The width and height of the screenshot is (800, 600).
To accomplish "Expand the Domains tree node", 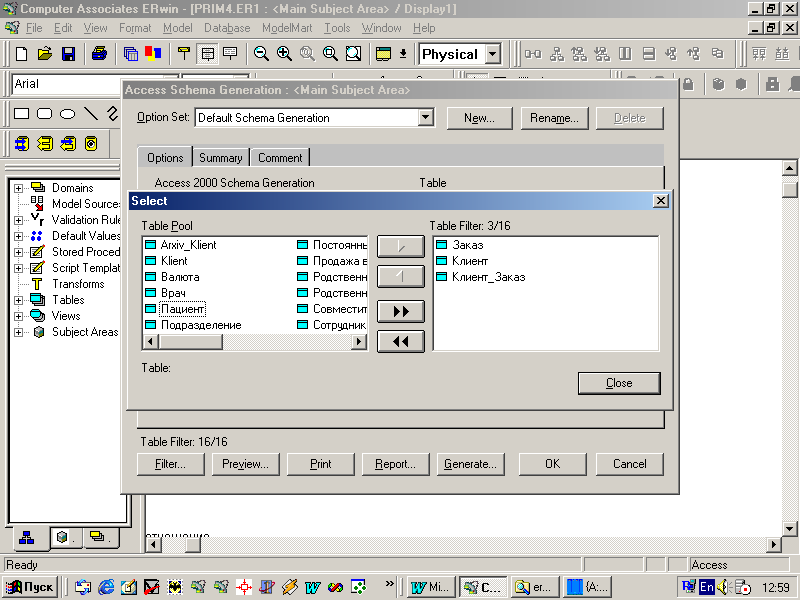I will (x=18, y=188).
